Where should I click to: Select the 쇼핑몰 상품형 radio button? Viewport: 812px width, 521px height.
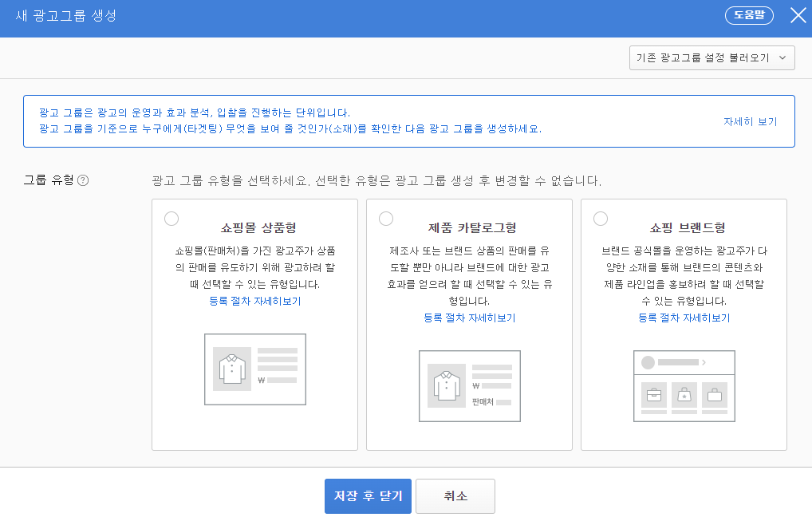tap(171, 219)
